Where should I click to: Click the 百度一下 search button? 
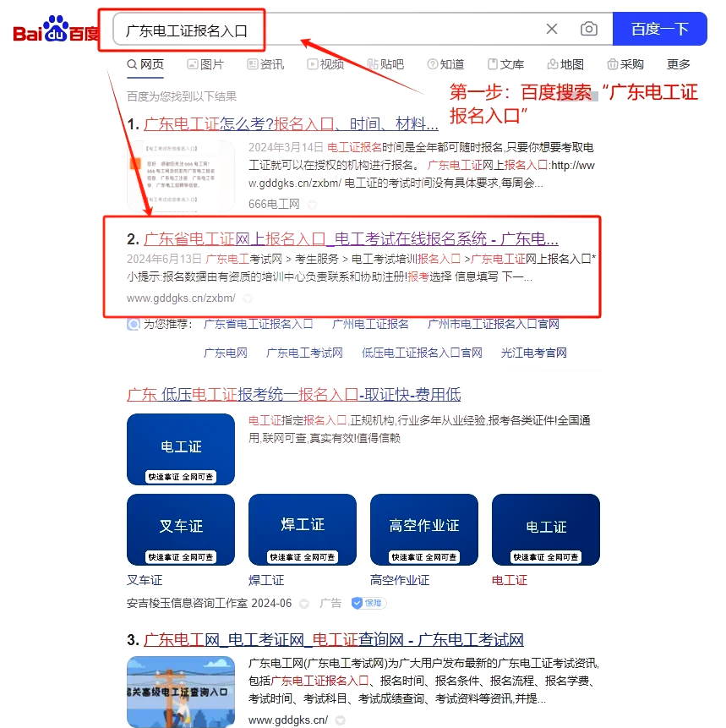[x=659, y=29]
